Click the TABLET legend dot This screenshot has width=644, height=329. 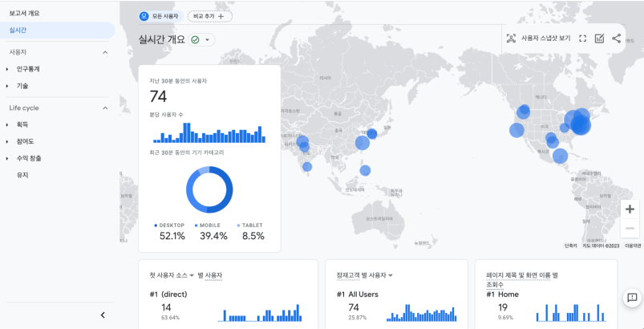[x=239, y=225]
